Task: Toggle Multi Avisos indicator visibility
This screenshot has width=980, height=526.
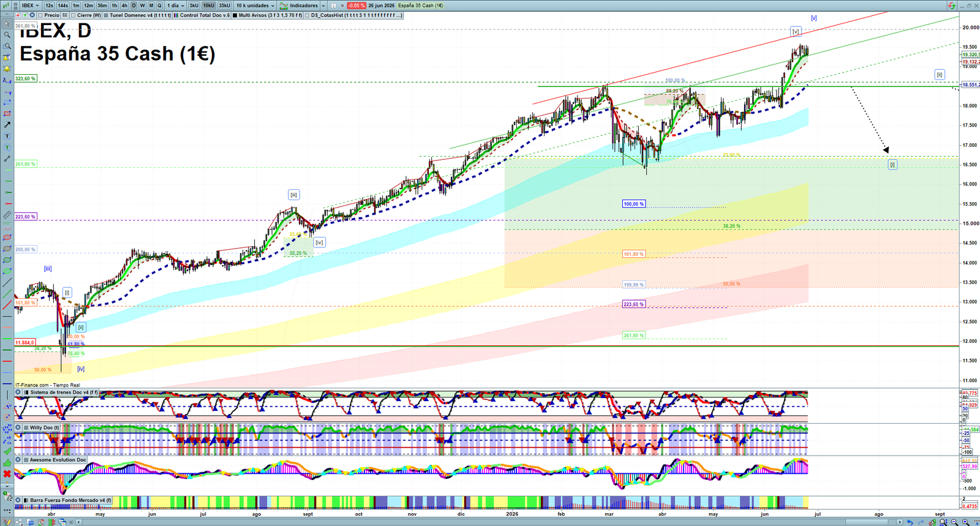Action: [x=235, y=15]
